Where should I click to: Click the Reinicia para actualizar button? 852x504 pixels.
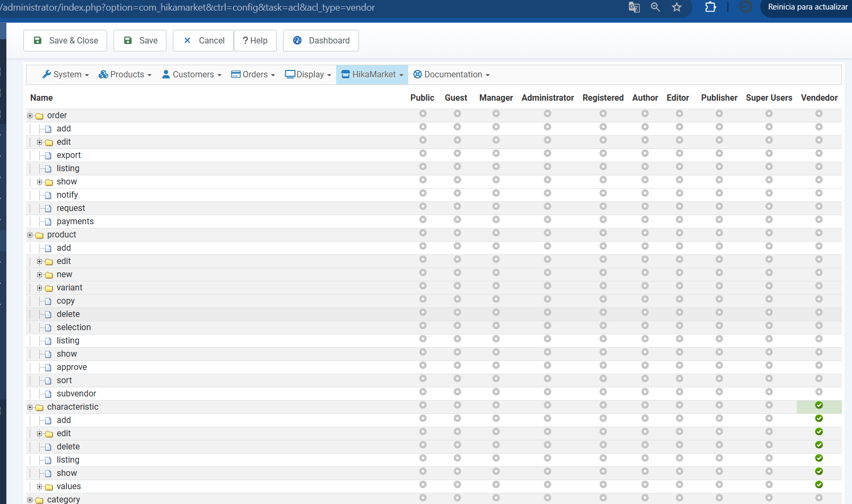[x=807, y=7]
